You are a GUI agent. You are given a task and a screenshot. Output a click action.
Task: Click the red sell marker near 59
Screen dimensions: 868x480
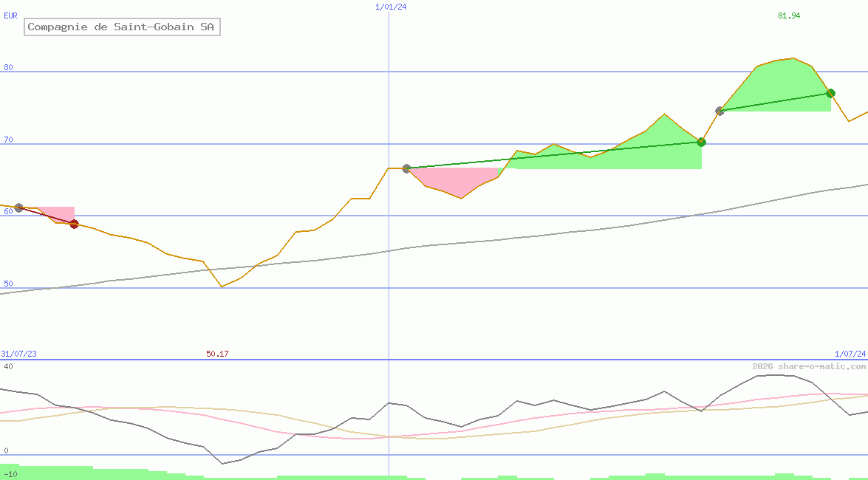pos(74,224)
